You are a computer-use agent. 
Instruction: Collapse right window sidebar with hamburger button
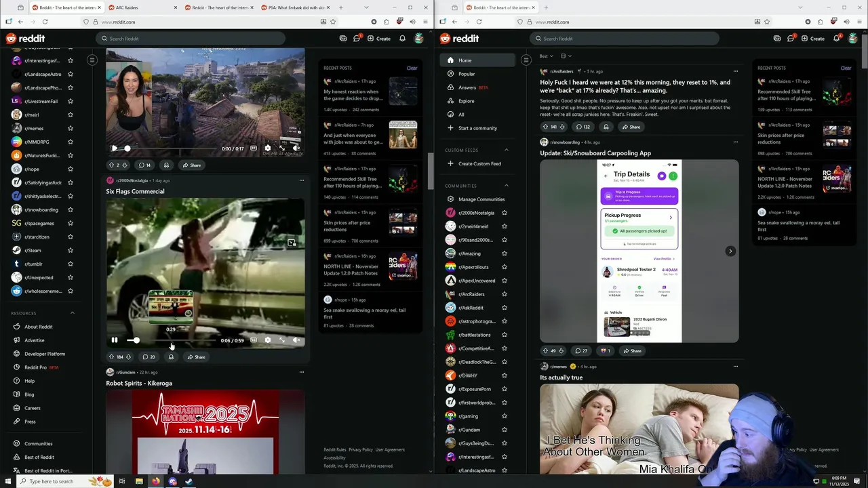pyautogui.click(x=526, y=60)
